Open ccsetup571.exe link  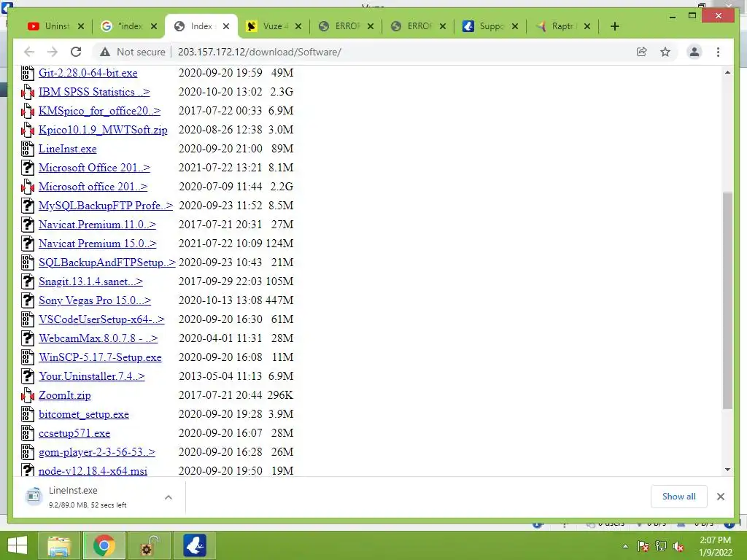(74, 433)
